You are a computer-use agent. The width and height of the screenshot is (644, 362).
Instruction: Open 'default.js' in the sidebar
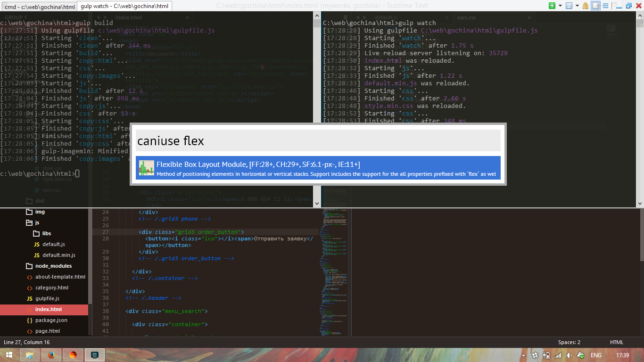[54, 244]
